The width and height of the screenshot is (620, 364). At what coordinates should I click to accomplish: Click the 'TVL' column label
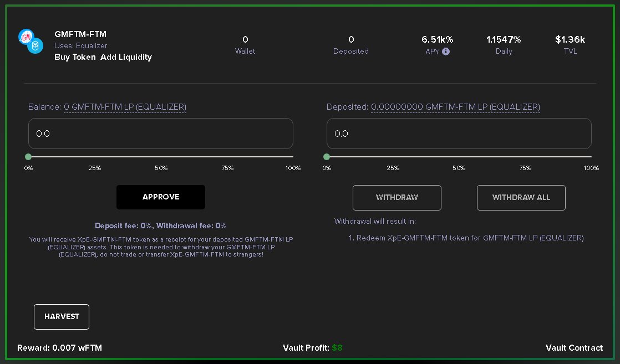click(x=570, y=52)
